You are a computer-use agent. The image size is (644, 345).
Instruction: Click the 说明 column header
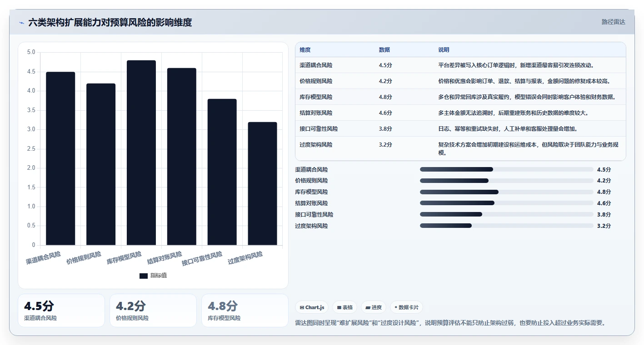click(x=444, y=50)
